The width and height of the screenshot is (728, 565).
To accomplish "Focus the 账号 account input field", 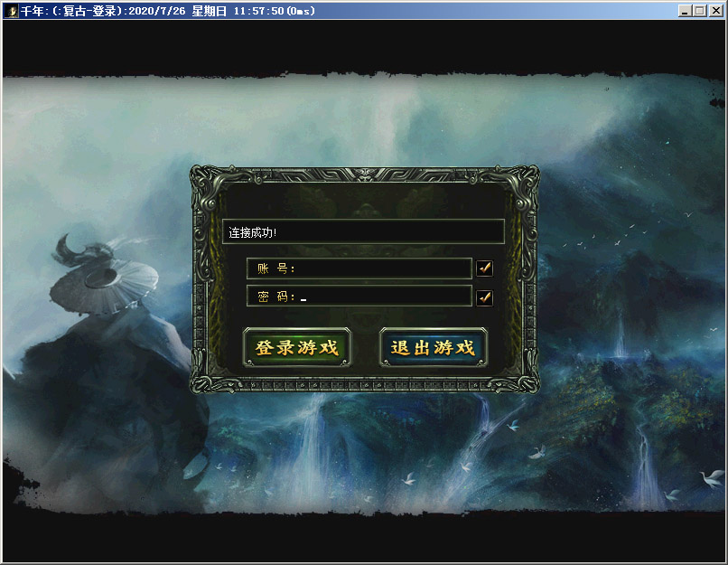I will [x=384, y=268].
